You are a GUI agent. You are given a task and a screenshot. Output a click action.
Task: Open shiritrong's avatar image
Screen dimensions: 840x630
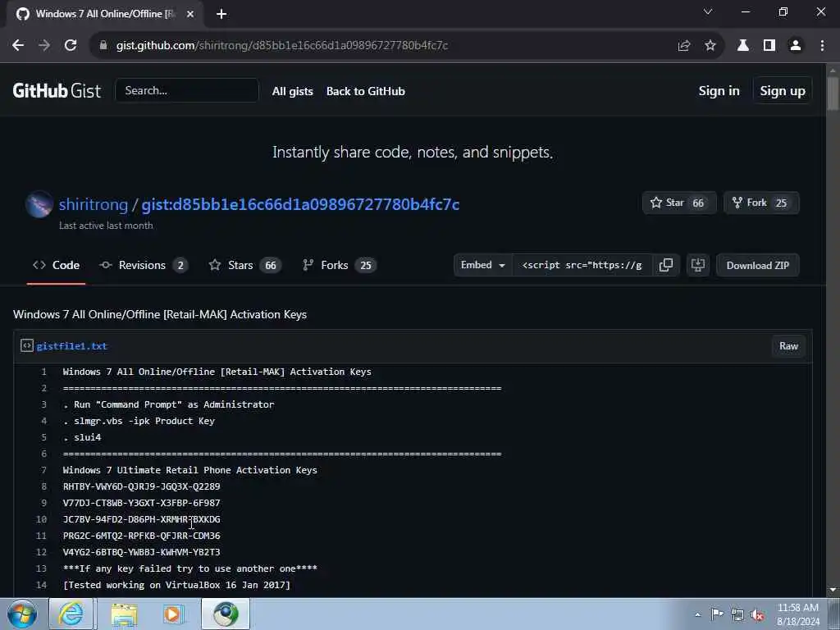[39, 204]
